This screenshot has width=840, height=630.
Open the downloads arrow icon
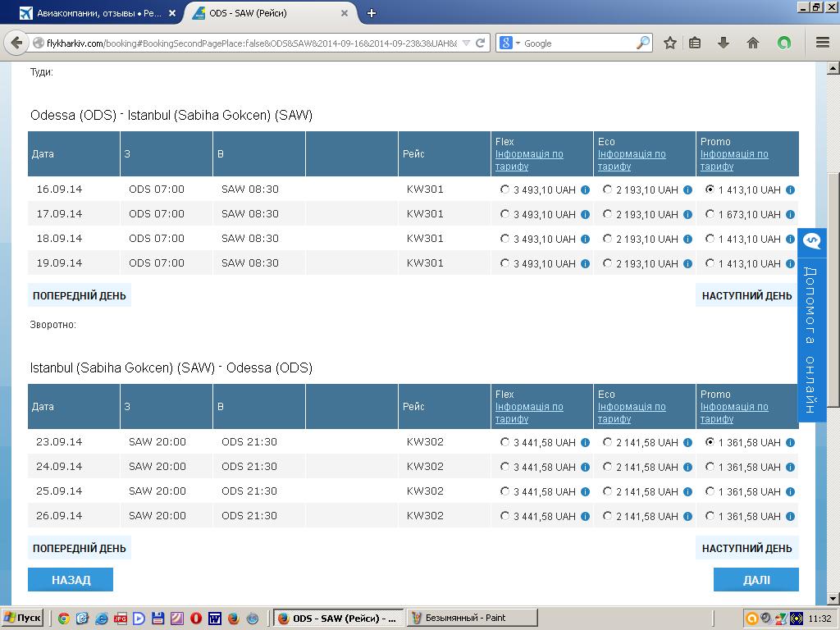[724, 43]
